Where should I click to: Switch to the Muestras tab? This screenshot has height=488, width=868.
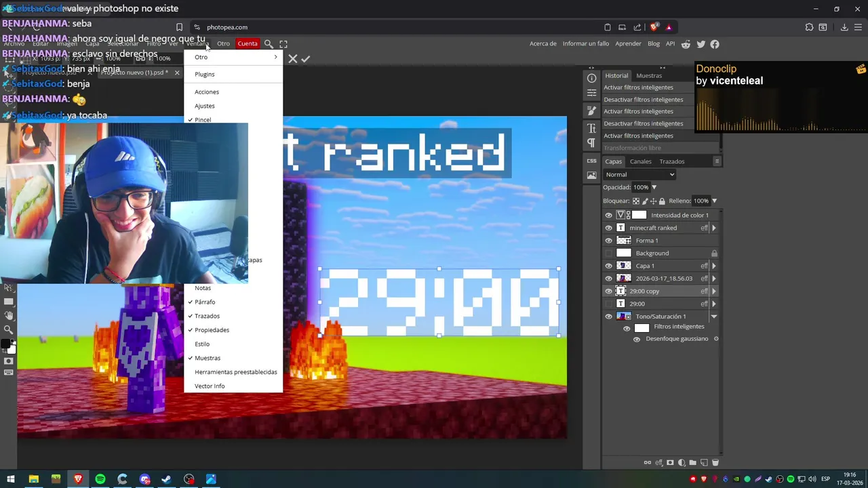pos(649,75)
